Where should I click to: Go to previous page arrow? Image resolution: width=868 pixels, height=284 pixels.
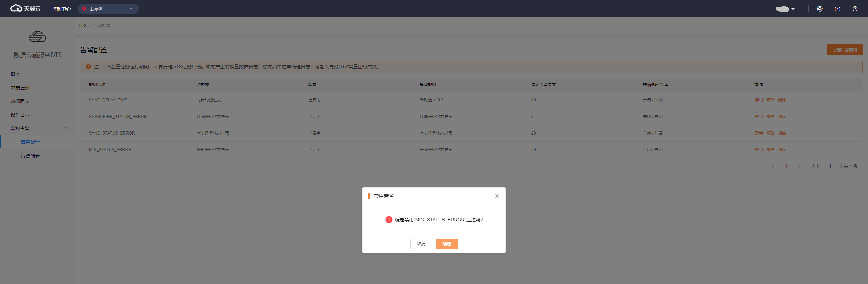tap(773, 166)
